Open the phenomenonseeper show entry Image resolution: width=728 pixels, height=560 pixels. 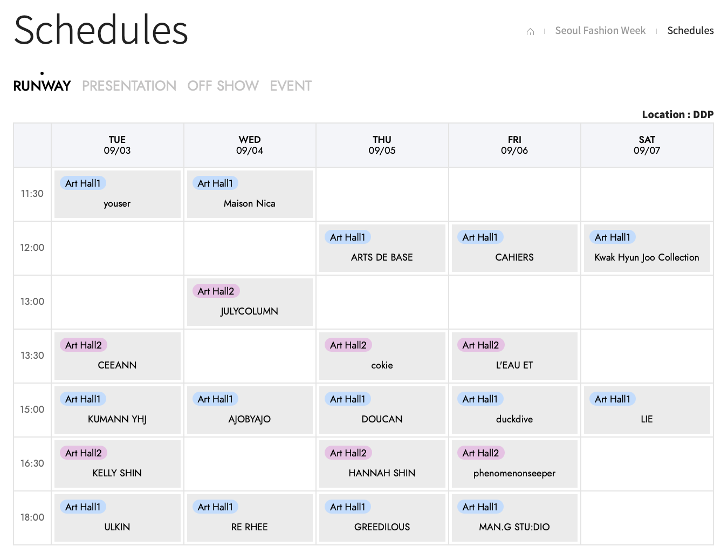[514, 464]
